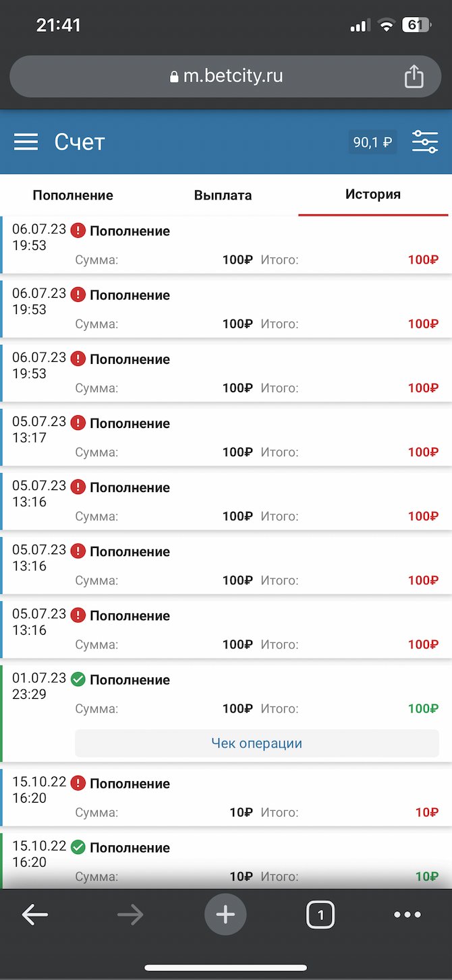The image size is (452, 980).
Task: Tap the green success checkmark on 01.07.23
Action: [78, 679]
